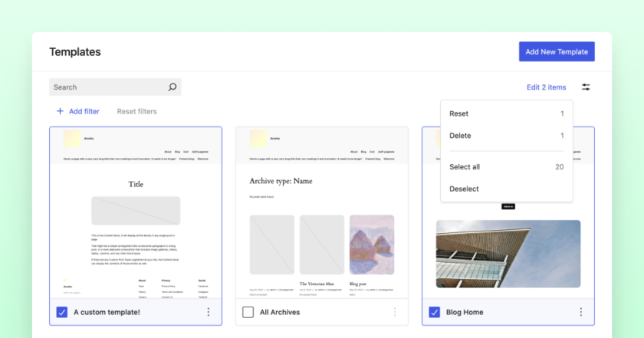Click the Add New Template button
Viewport: 644px width, 338px height.
[x=557, y=52]
